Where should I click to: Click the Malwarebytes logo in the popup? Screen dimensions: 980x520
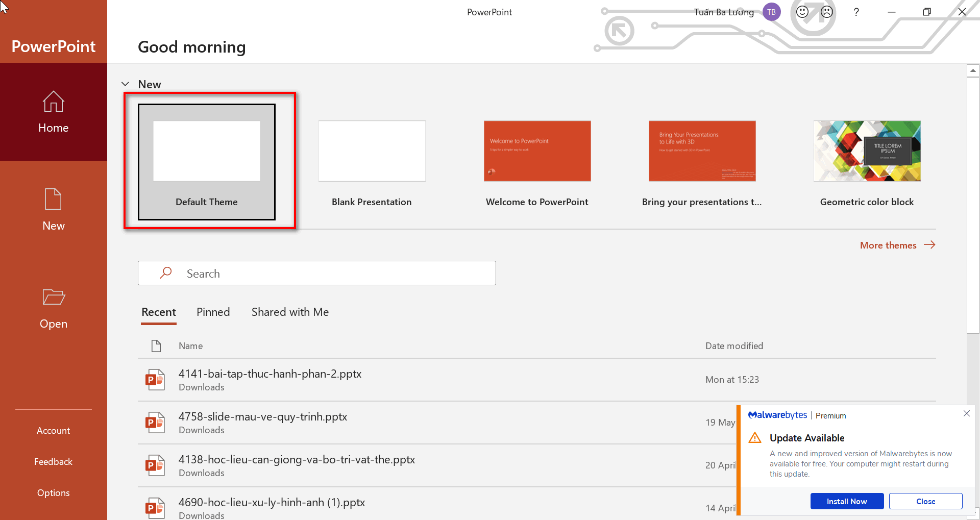[x=777, y=415]
